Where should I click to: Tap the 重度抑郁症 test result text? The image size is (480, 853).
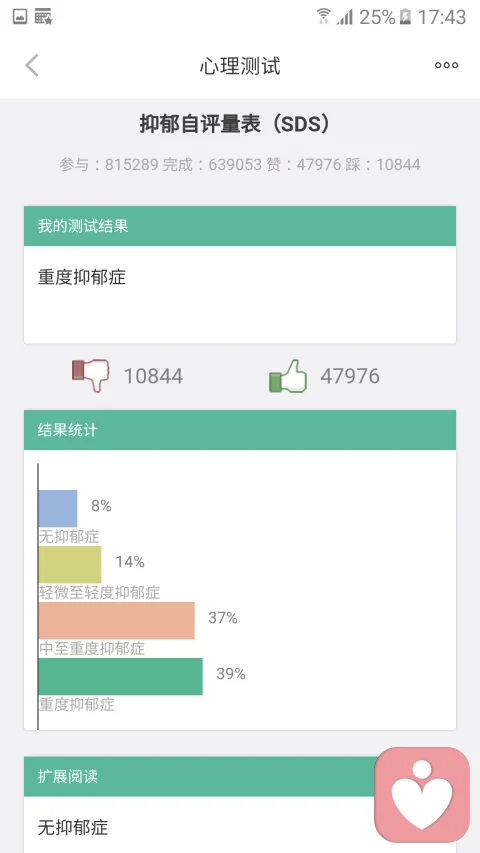click(82, 277)
